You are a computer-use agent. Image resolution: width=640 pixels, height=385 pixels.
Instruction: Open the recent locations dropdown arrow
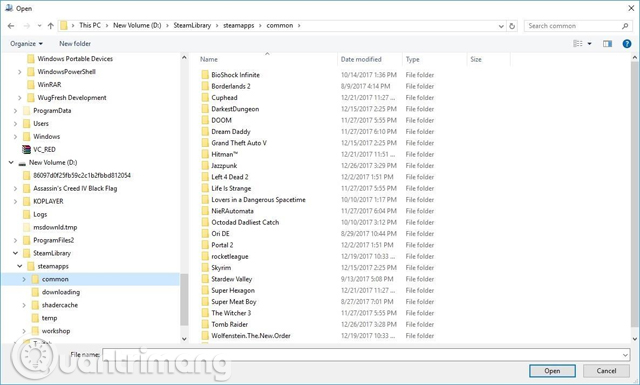click(x=39, y=26)
